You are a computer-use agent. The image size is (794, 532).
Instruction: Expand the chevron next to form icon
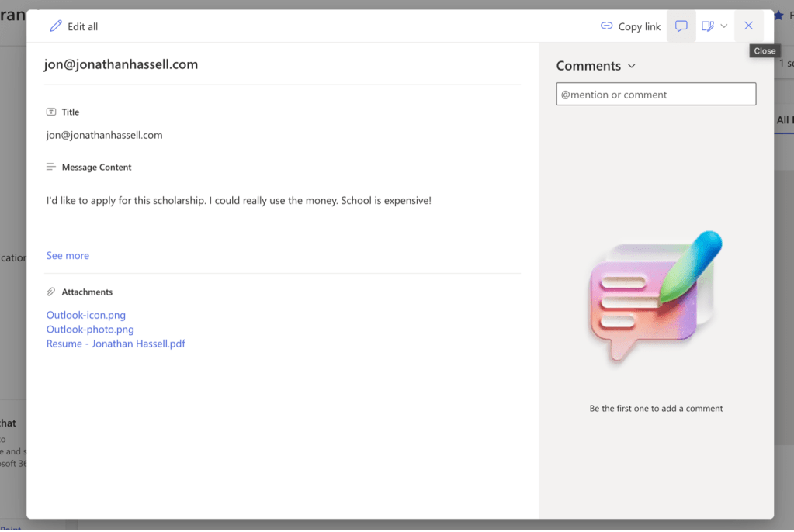click(723, 26)
